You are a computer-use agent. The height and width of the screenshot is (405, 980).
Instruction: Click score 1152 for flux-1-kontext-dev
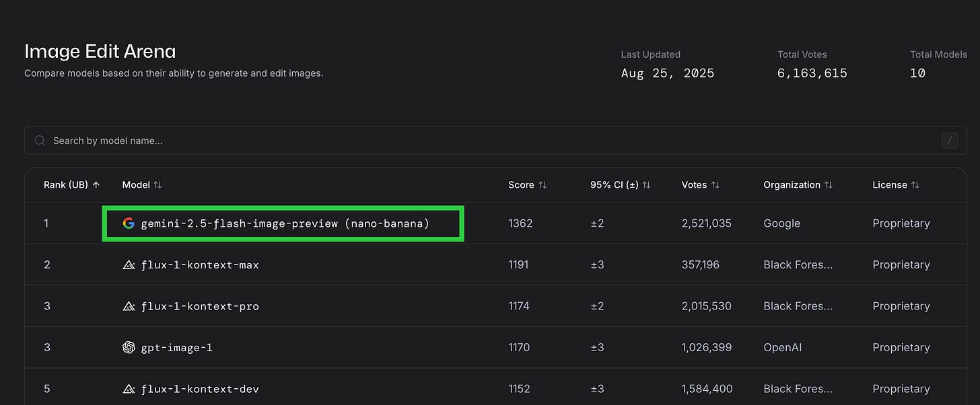pos(519,389)
